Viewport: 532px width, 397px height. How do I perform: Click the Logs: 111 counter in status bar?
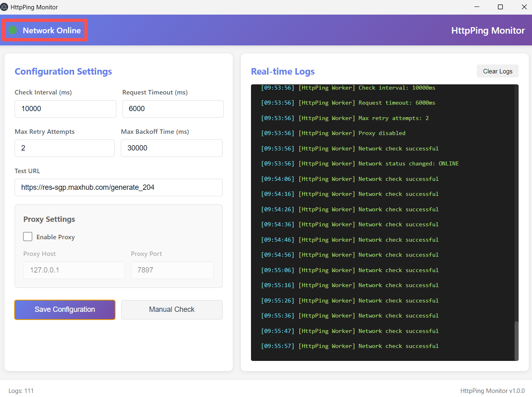coord(21,391)
